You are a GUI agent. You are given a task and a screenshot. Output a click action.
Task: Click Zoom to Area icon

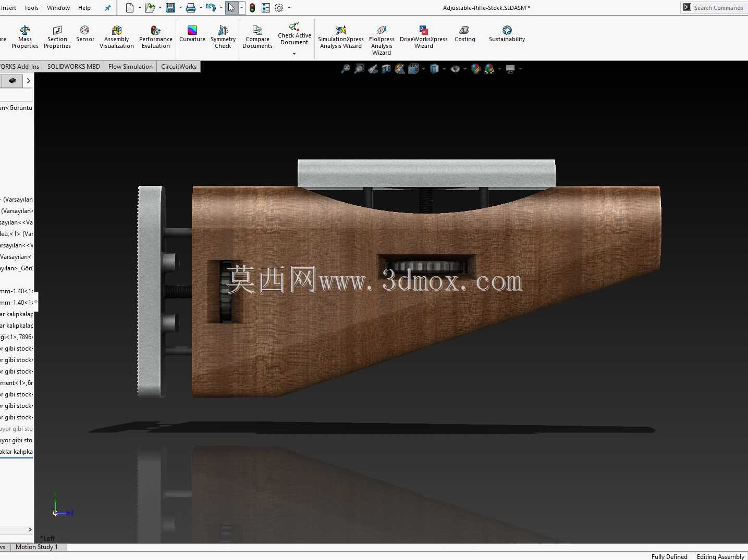coord(359,69)
